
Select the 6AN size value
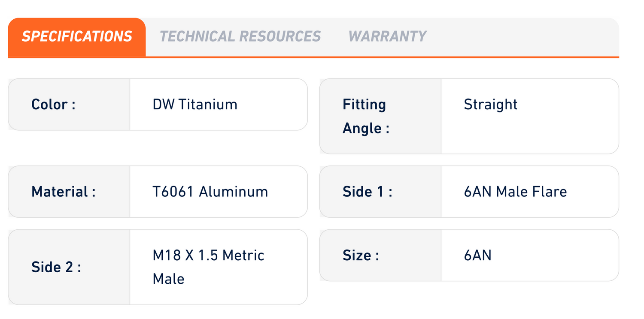click(x=477, y=255)
